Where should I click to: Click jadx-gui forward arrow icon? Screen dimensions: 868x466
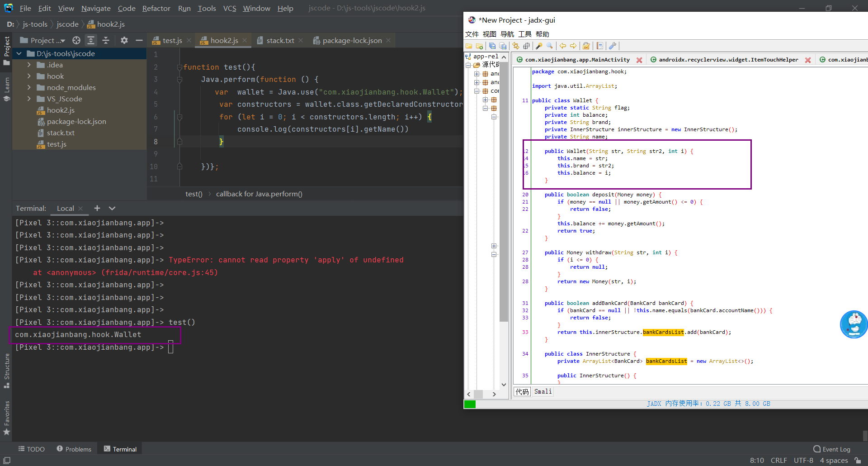tap(573, 46)
